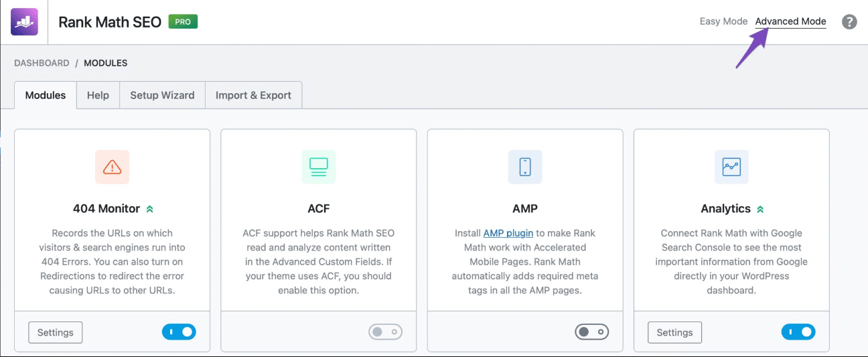Disable the Analytics module toggle
The height and width of the screenshot is (357, 868).
pyautogui.click(x=798, y=332)
